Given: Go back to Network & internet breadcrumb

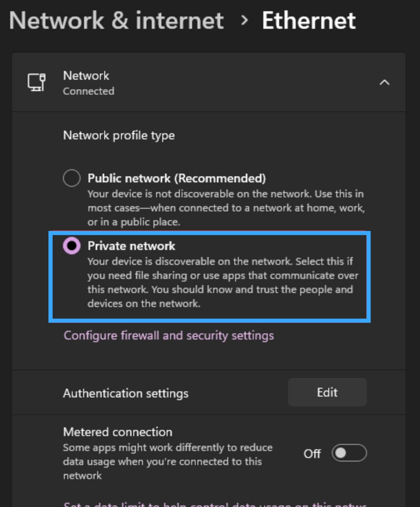Looking at the screenshot, I should click(116, 20).
